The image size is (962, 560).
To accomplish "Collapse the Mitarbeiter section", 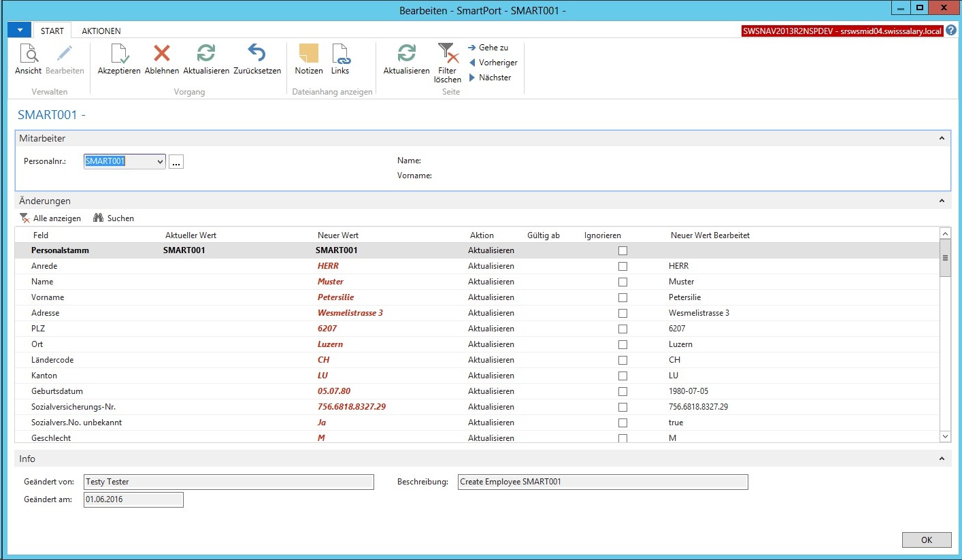I will [x=942, y=139].
